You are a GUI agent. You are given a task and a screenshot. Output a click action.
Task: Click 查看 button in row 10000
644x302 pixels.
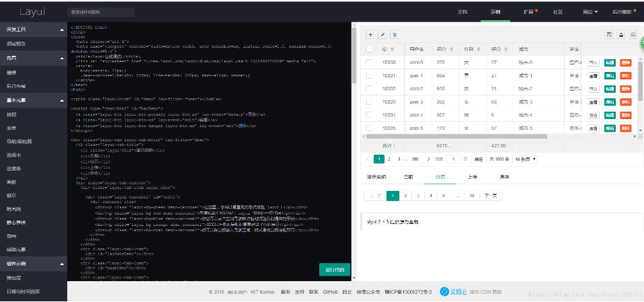(x=593, y=63)
